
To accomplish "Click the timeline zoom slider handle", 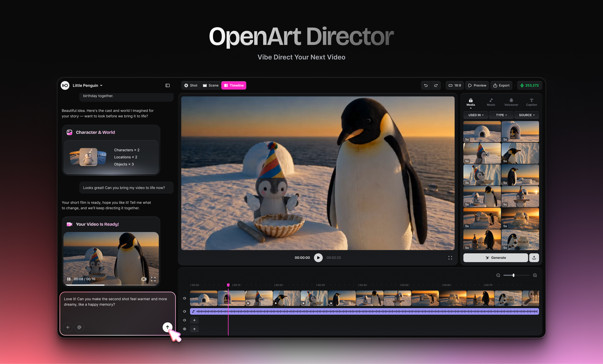I will click(x=513, y=275).
